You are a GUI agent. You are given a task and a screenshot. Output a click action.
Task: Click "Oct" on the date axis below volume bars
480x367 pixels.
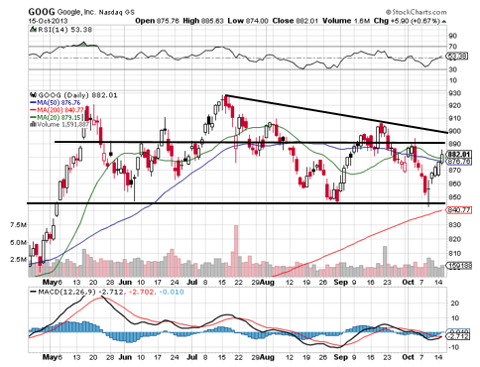tap(408, 282)
